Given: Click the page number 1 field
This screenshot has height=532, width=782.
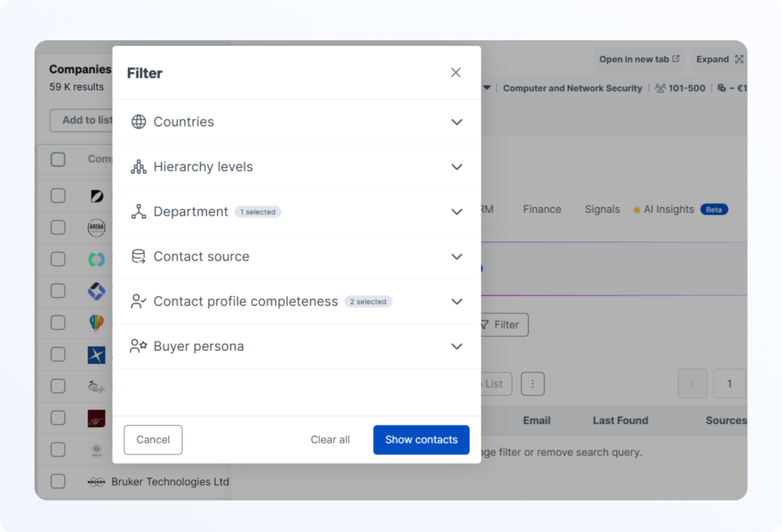Looking at the screenshot, I should pos(729,384).
